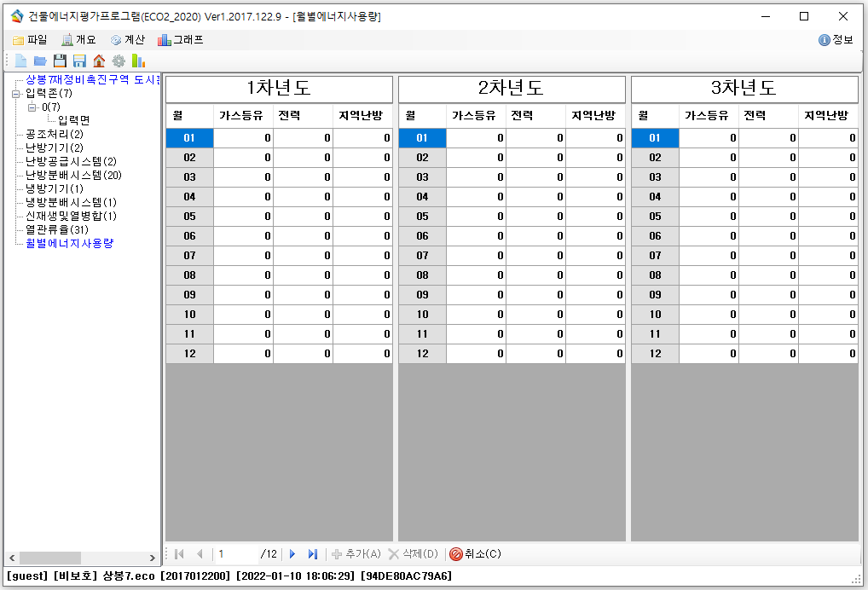Click the 취소(C) cancel button
The width and height of the screenshot is (868, 590).
pos(476,554)
